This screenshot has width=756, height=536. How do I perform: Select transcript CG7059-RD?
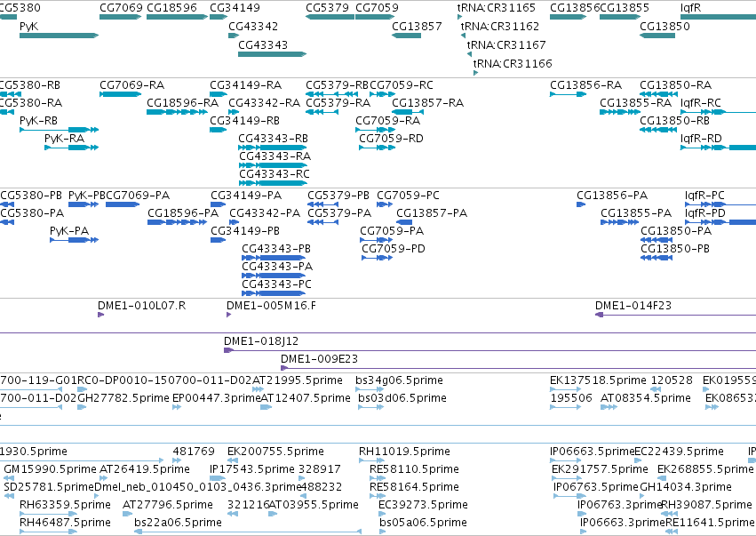(x=377, y=148)
